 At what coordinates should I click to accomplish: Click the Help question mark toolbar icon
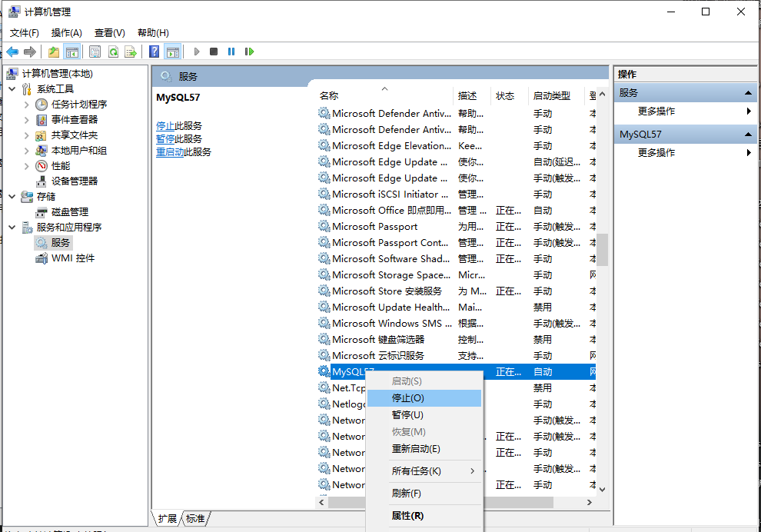pos(154,52)
